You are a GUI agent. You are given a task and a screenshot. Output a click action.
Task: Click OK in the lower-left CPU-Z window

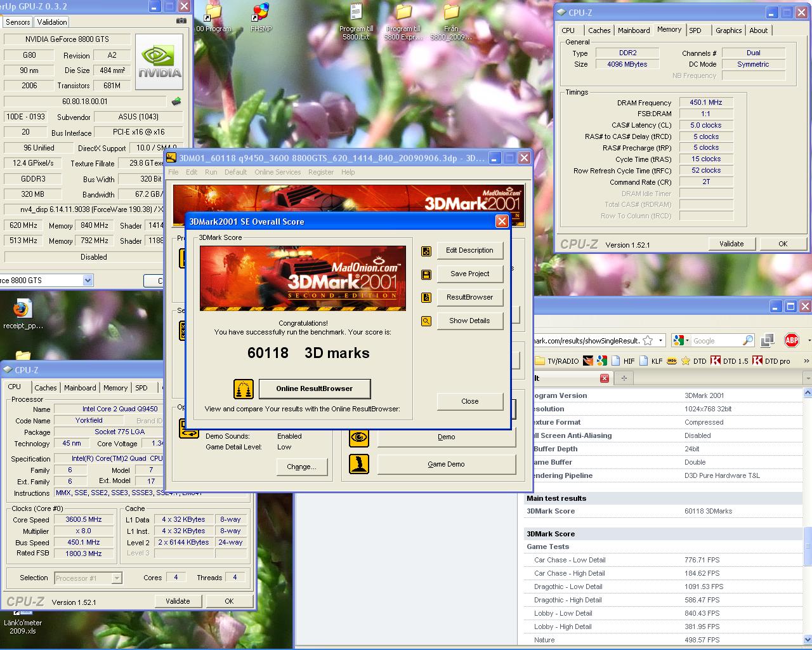pyautogui.click(x=229, y=601)
